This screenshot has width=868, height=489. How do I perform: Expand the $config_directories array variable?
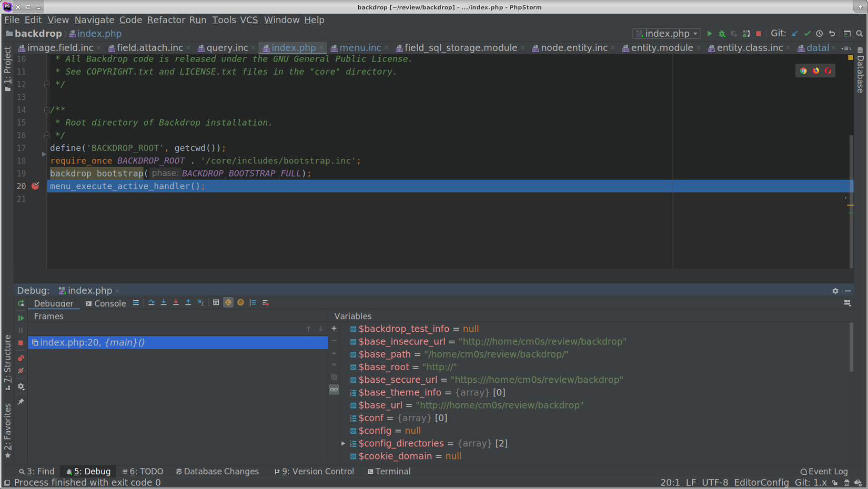coord(344,444)
